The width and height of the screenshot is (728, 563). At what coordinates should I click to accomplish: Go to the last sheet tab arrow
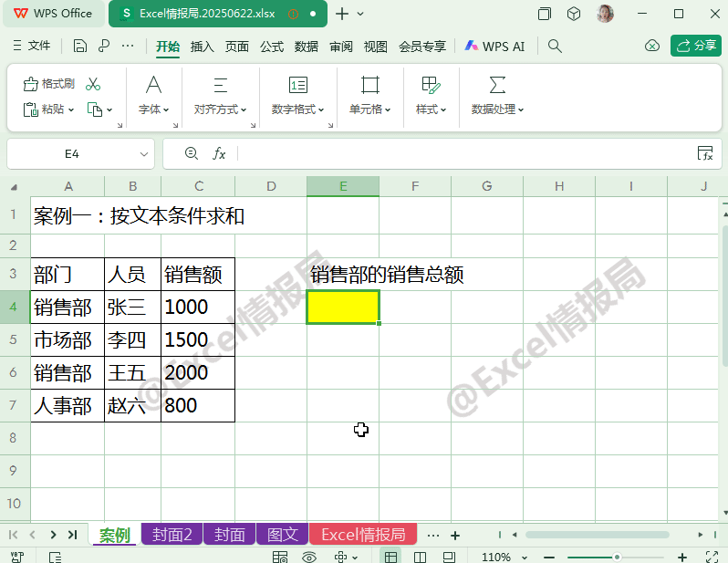(72, 535)
